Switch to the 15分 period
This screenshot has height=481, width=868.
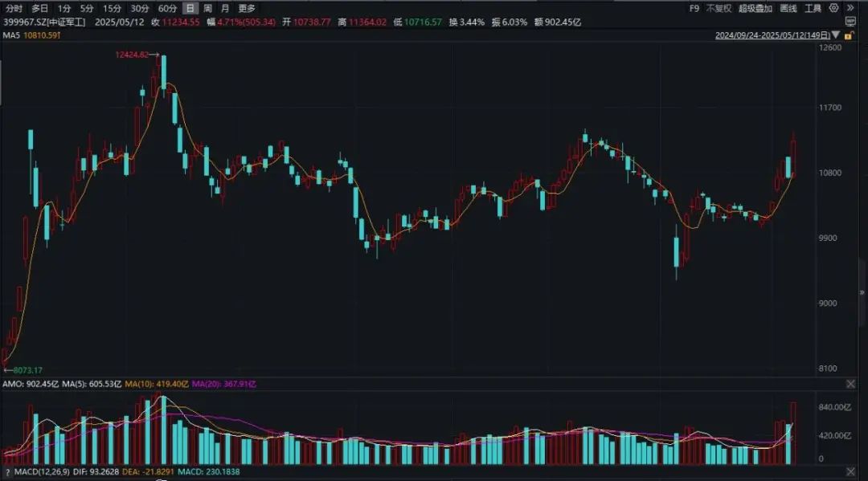pyautogui.click(x=112, y=8)
